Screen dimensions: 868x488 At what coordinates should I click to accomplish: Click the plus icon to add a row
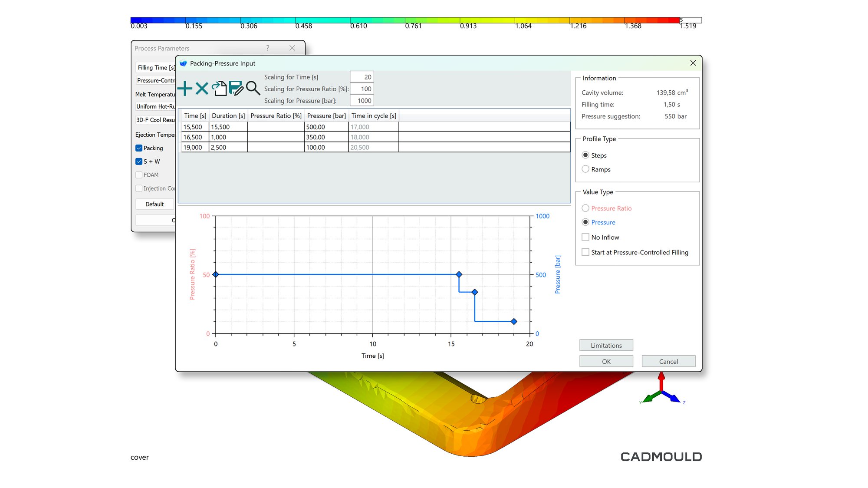click(x=185, y=89)
